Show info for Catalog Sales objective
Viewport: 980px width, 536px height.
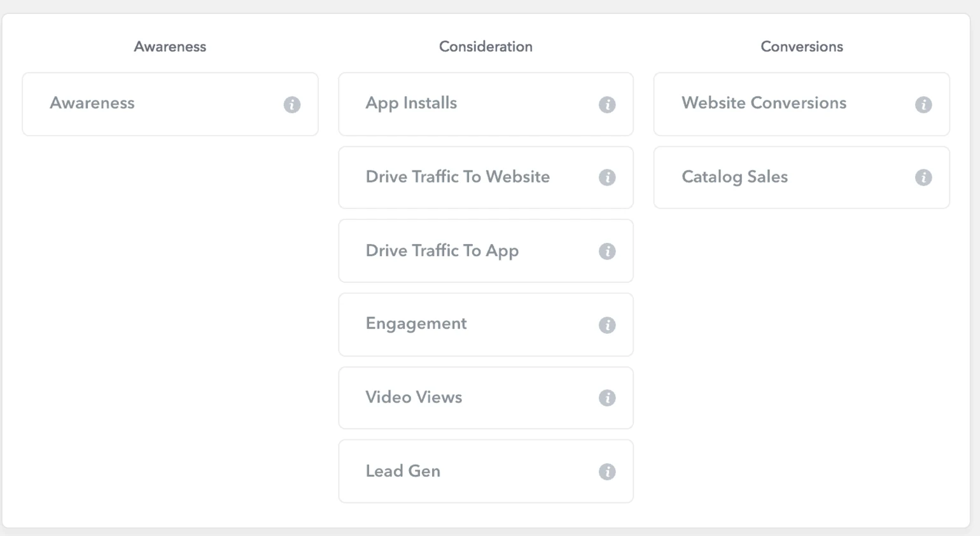[923, 177]
